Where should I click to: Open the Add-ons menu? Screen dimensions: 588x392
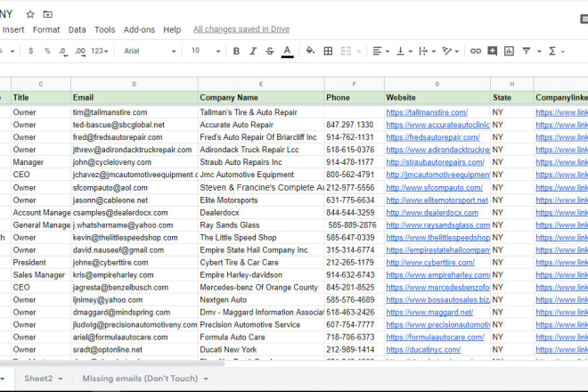pyautogui.click(x=139, y=29)
